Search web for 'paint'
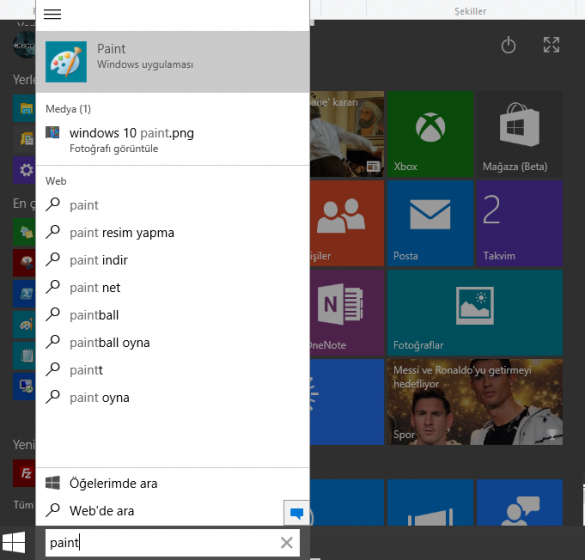This screenshot has height=560, width=585. 172,205
